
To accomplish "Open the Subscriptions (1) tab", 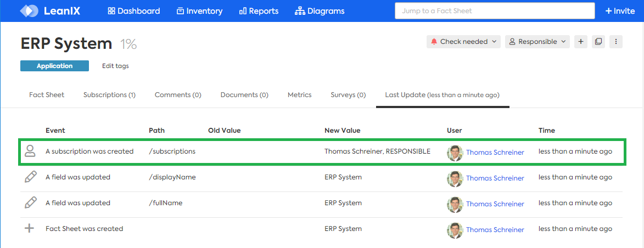I will point(109,95).
